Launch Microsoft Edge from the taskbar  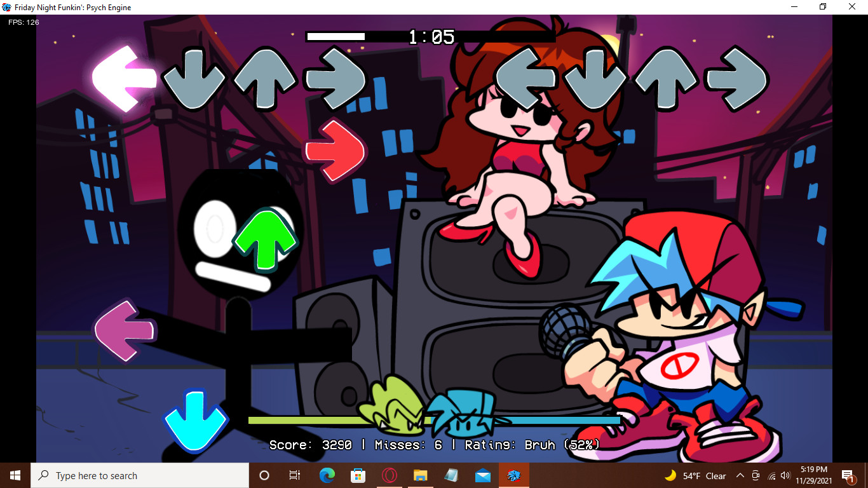[x=327, y=475]
